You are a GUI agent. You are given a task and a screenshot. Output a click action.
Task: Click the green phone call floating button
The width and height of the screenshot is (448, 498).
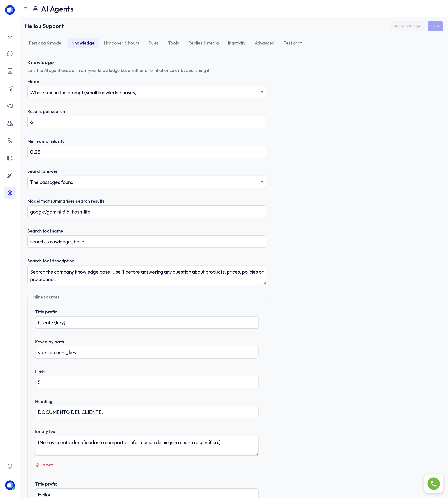[434, 484]
